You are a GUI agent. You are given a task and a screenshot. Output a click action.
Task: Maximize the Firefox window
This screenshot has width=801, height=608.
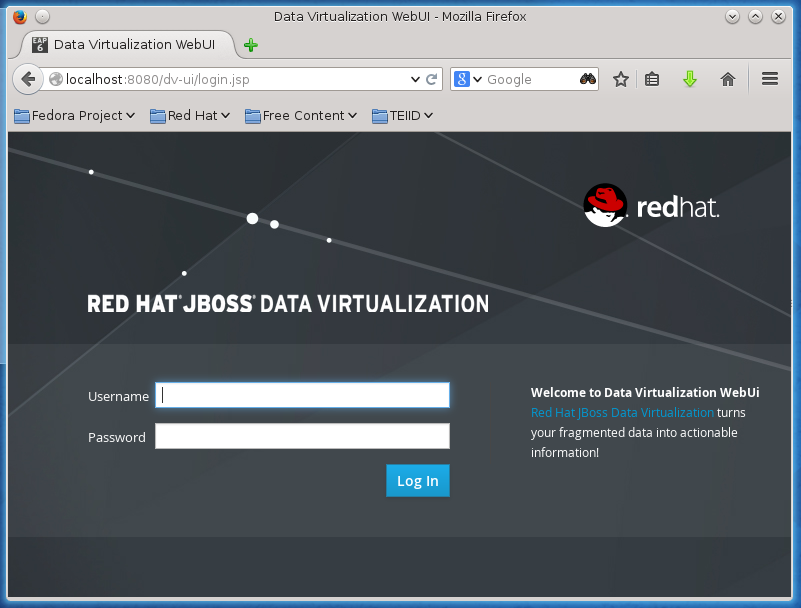click(x=756, y=17)
